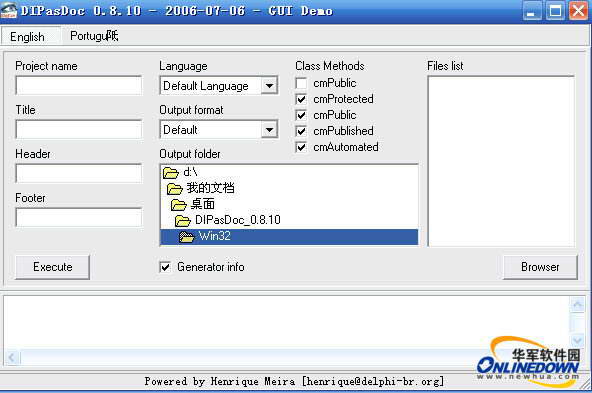This screenshot has width=592, height=393.
Task: Click the DIPasDoc app icon in title bar
Action: pos(9,11)
